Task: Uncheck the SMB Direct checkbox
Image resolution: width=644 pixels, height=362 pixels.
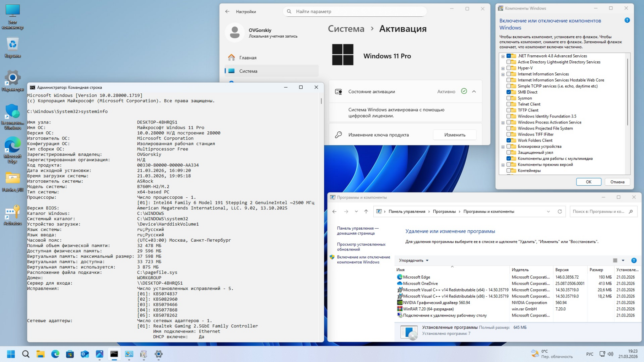Action: (x=509, y=92)
